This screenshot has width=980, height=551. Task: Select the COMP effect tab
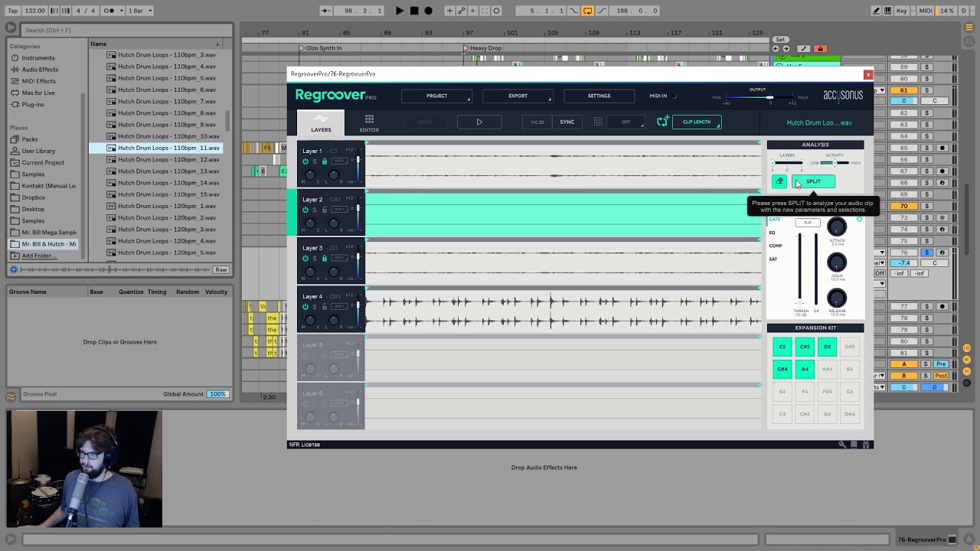pos(776,246)
